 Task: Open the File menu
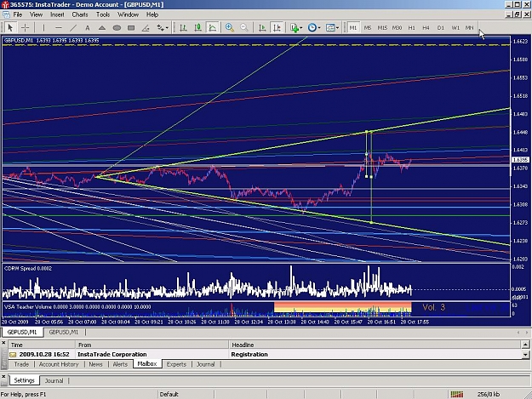tap(18, 14)
